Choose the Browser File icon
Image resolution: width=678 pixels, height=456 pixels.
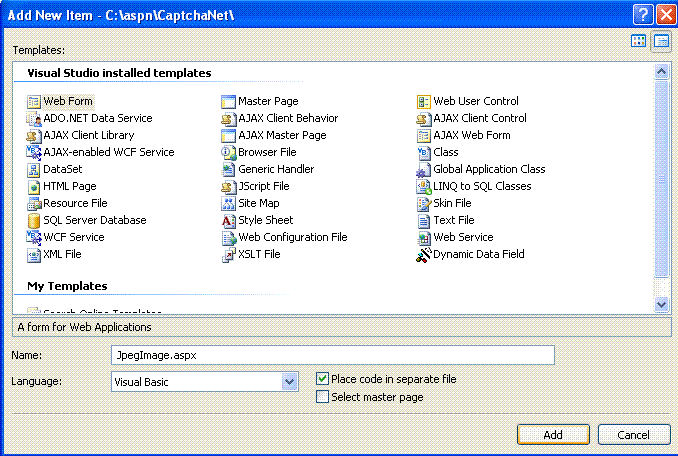228,153
